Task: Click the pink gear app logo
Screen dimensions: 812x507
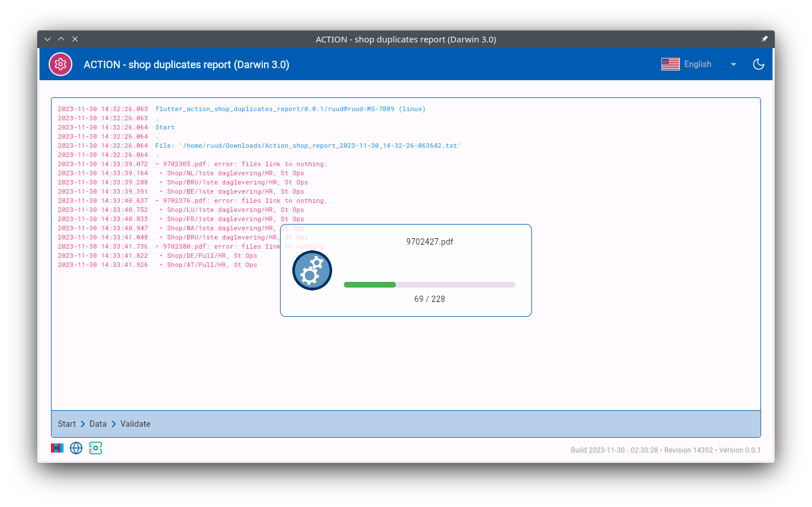Action: point(61,64)
